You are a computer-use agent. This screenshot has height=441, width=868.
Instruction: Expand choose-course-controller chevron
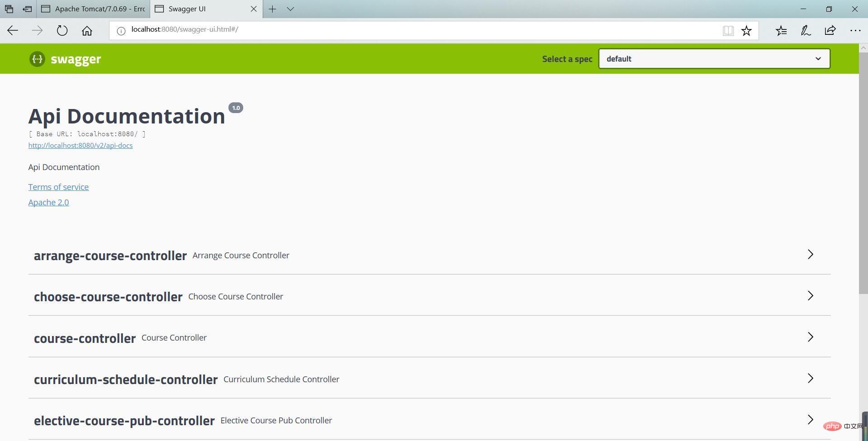810,296
